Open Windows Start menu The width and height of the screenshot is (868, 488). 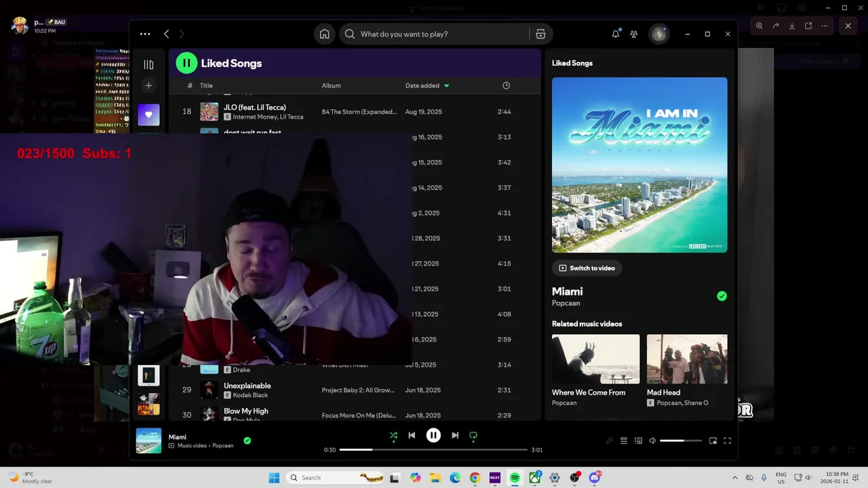[x=274, y=478]
